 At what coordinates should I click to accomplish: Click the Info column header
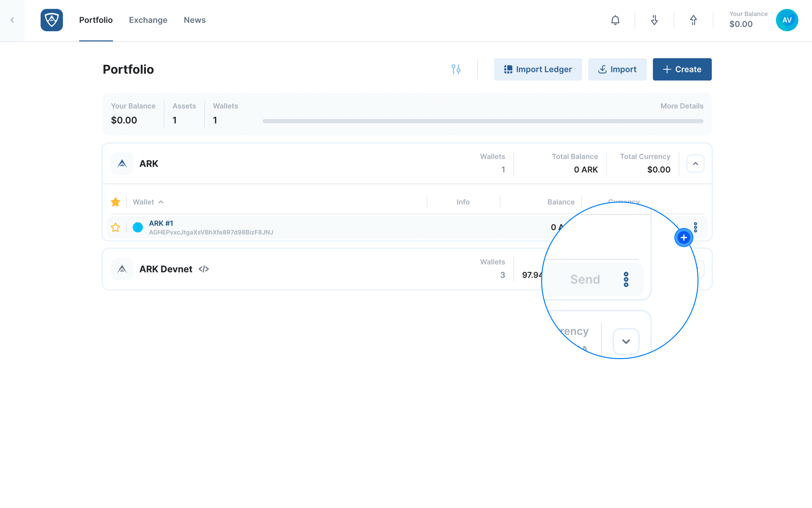click(x=463, y=202)
